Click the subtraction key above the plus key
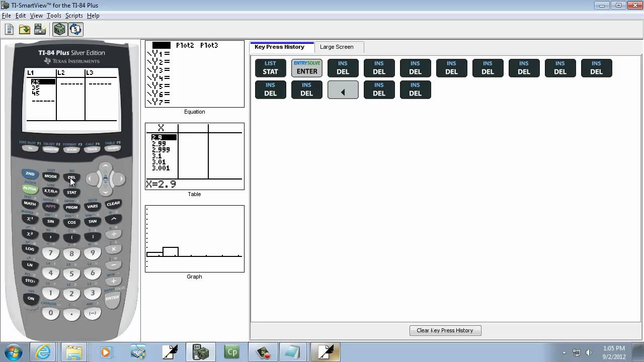The width and height of the screenshot is (644, 362). [113, 264]
